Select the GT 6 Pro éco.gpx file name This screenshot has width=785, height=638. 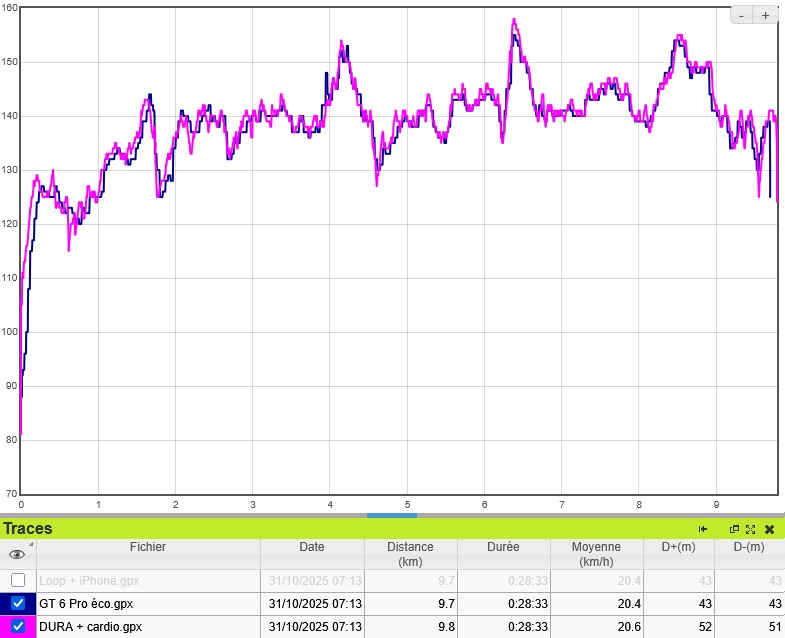[86, 604]
